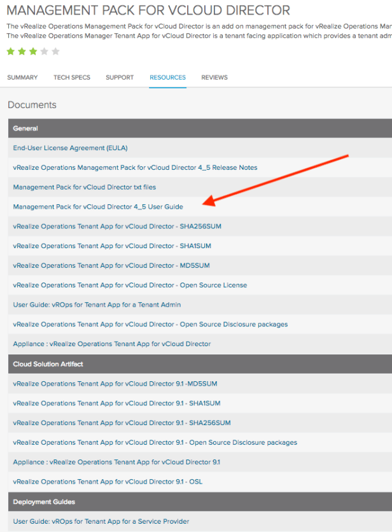Click the Tenant App 9.1 - SHA256SUM link
Screen dimensions: 392x532
[x=122, y=423]
